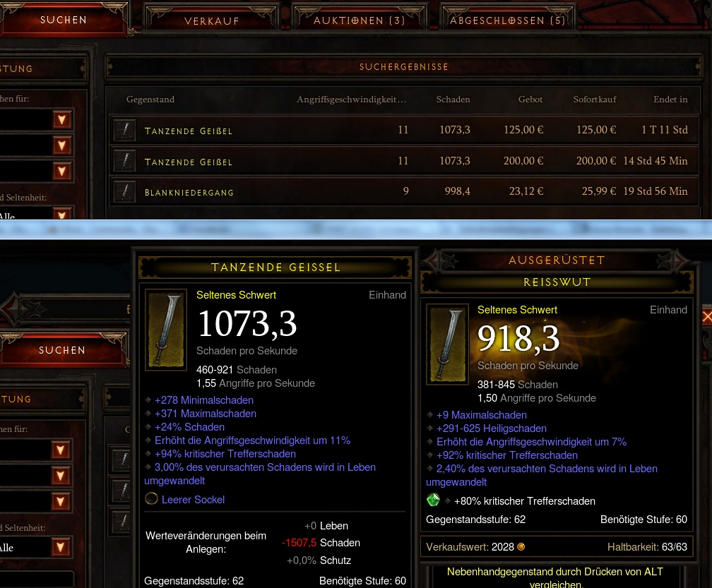Click the Suchergebnisse header bar
712x588 pixels.
(404, 66)
